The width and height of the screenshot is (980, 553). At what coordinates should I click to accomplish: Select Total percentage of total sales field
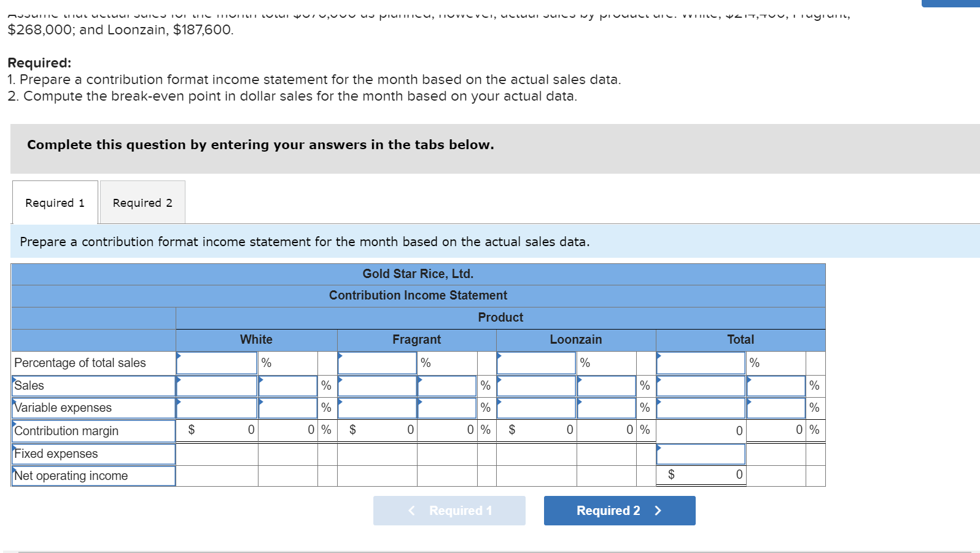tap(701, 363)
